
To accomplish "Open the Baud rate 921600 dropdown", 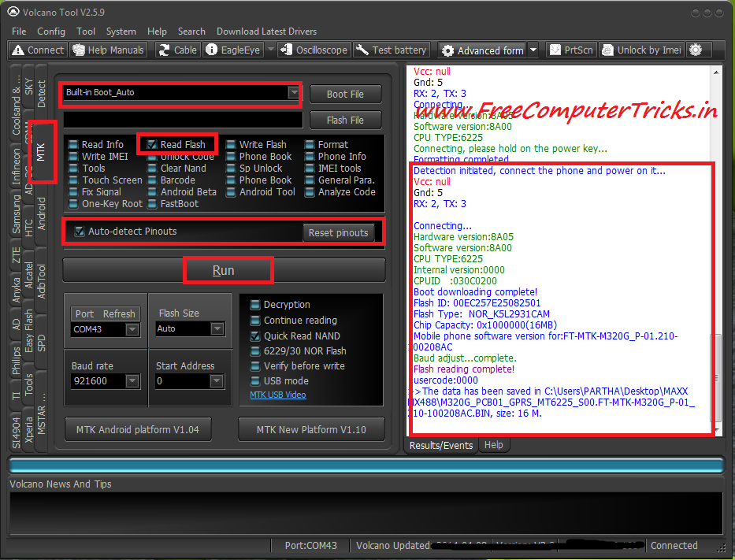I will pos(132,381).
